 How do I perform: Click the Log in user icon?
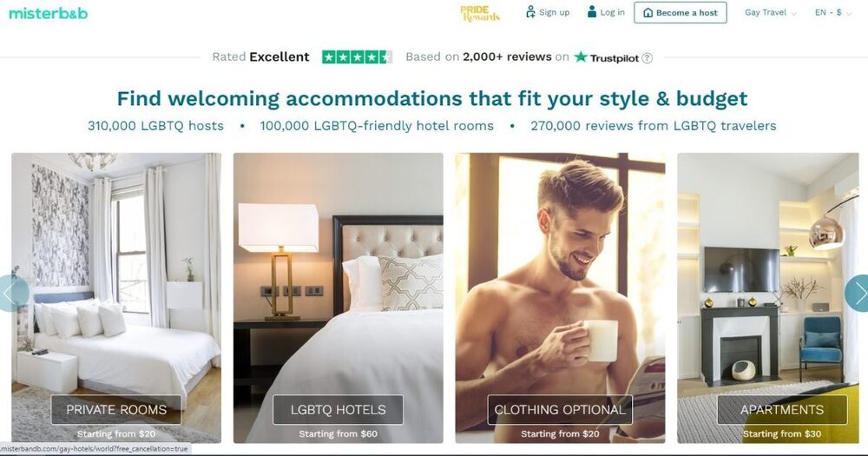point(592,11)
